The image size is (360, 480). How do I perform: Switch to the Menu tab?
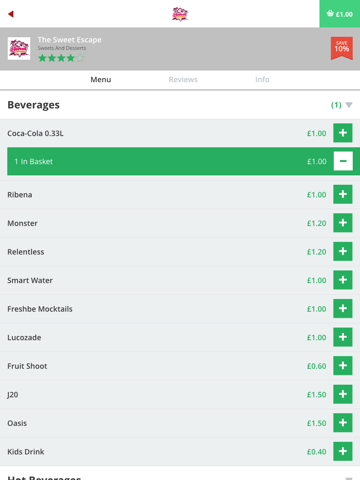point(101,80)
